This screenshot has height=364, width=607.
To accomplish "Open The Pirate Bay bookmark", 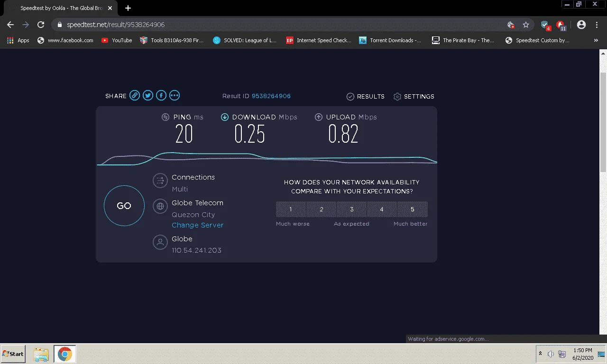I will pyautogui.click(x=463, y=40).
